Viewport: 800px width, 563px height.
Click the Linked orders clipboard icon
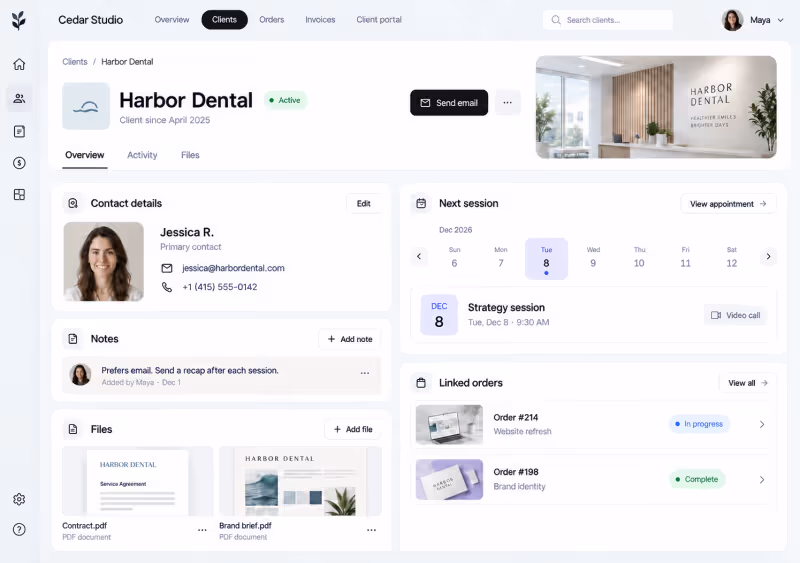pyautogui.click(x=421, y=383)
